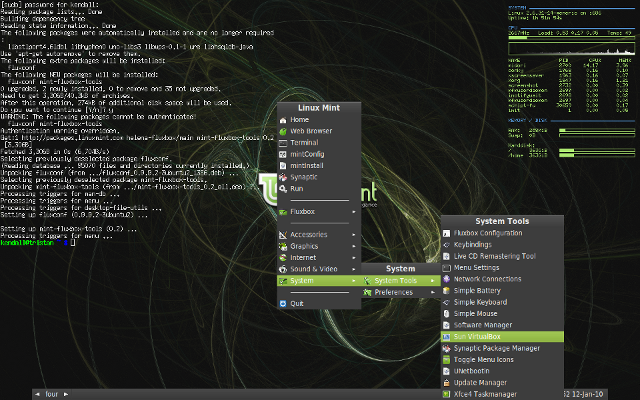640x400 pixels.
Task: Click the Network Connections icon
Action: 447,279
